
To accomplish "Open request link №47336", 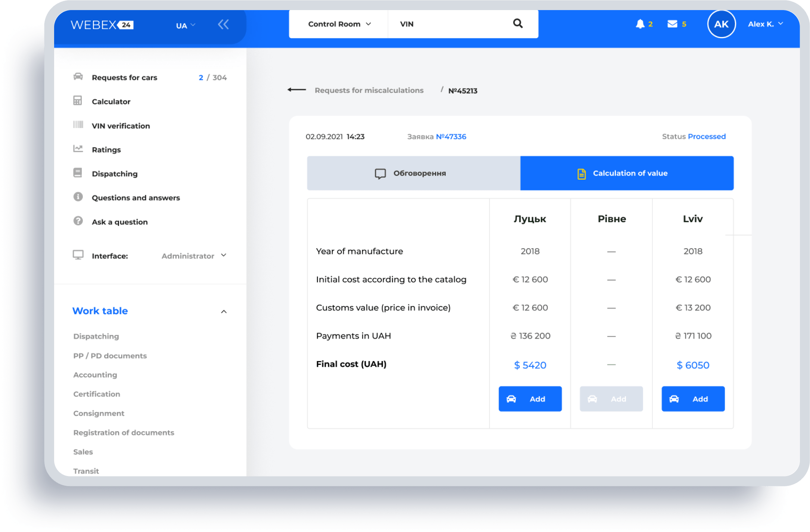I will (x=451, y=137).
